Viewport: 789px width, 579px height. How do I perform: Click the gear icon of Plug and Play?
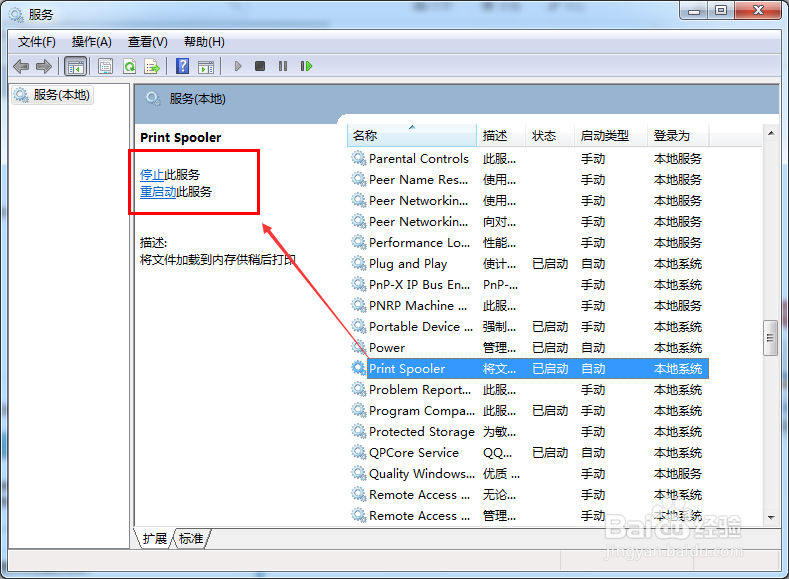[358, 264]
